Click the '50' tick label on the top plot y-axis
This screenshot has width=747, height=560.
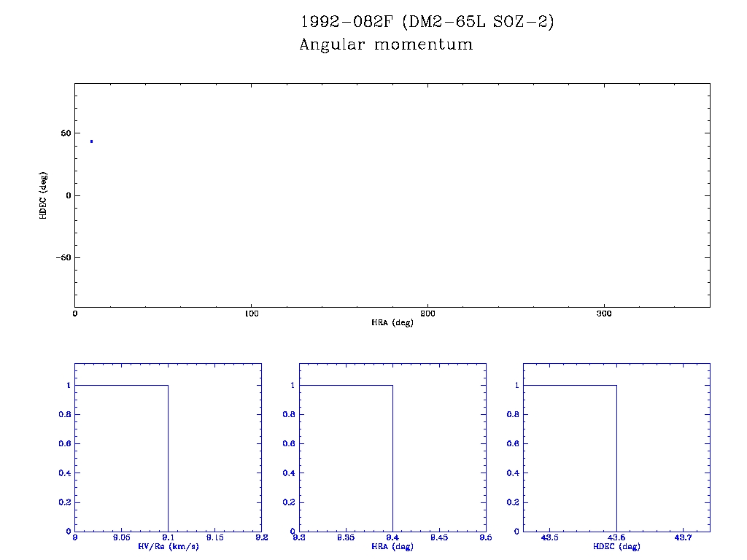[66, 133]
